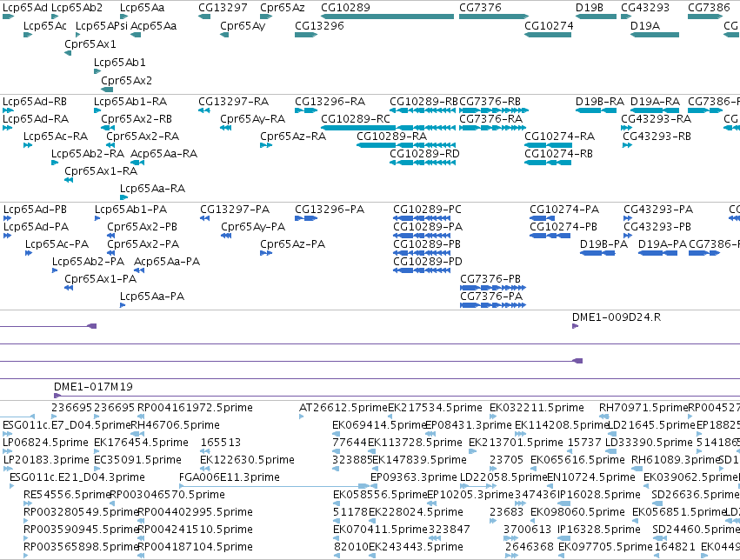Click EST SD24460.5prime

point(697,530)
